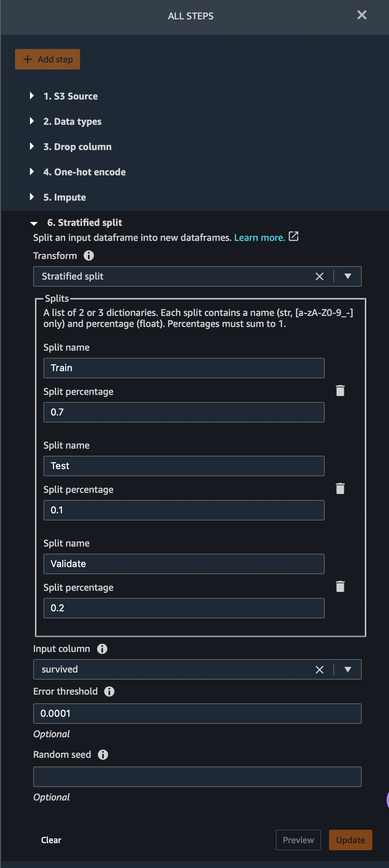Open the Input column dropdown arrow
Image resolution: width=389 pixels, height=868 pixels.
point(348,669)
